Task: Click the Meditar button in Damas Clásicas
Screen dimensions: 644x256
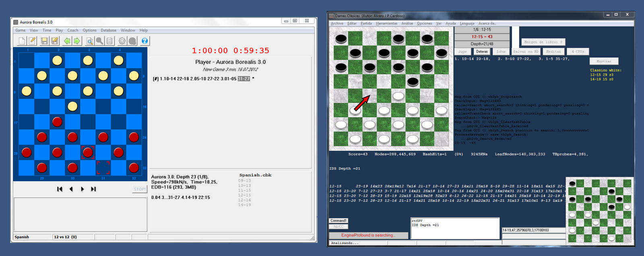Action: pos(553,51)
